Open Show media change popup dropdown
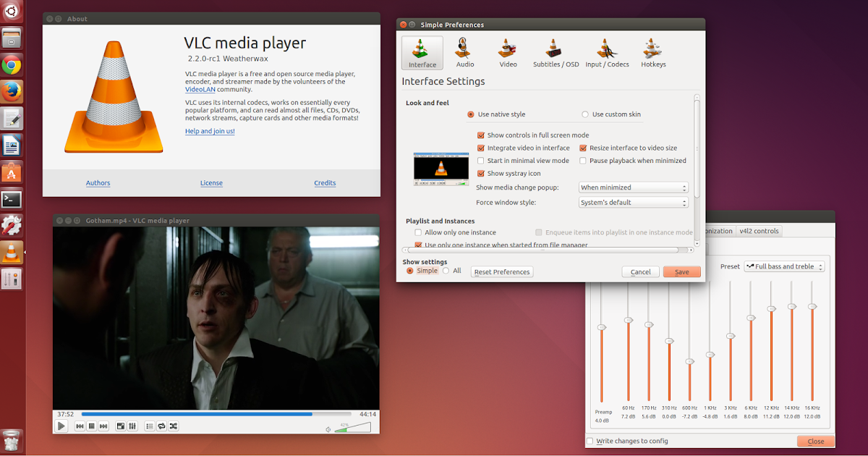Screen dimensions: 868x456 click(x=634, y=187)
